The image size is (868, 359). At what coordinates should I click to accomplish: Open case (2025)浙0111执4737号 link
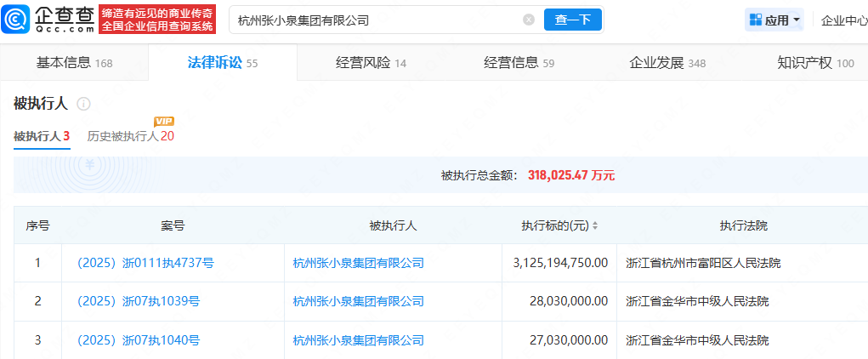145,263
